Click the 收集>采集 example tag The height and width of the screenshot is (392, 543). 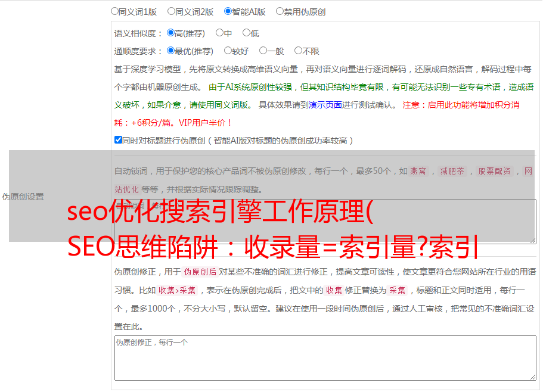click(177, 290)
